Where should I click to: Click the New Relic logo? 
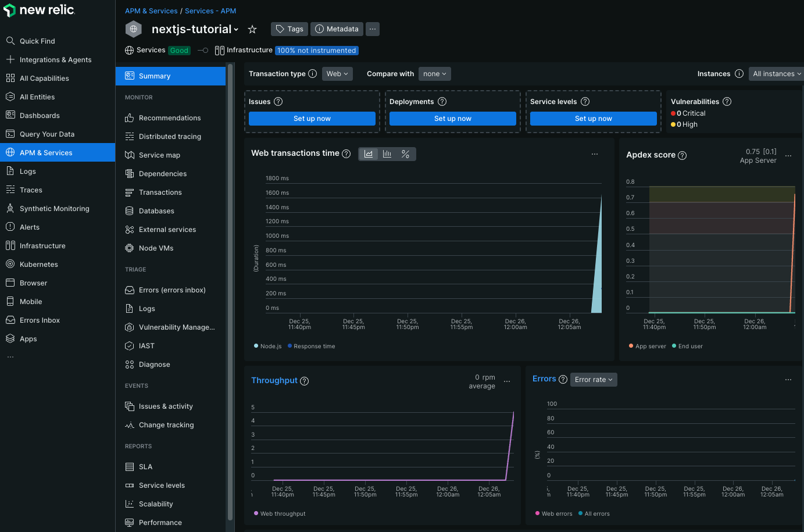click(x=39, y=10)
